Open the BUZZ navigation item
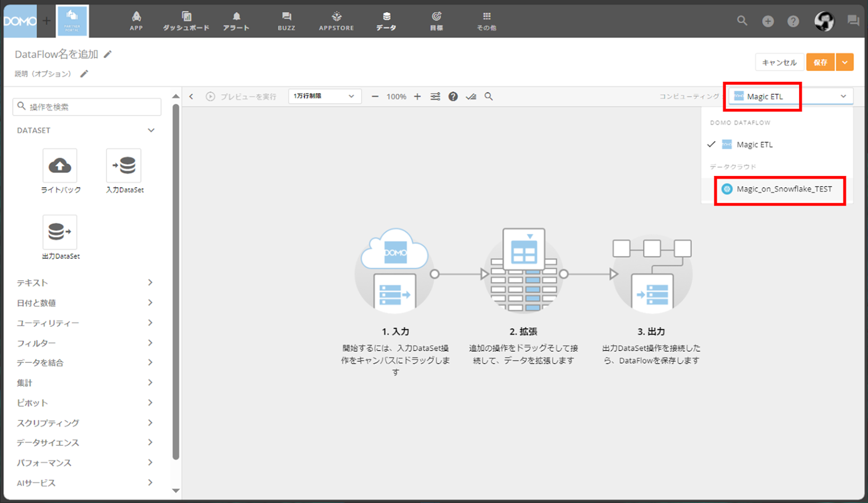Image resolution: width=868 pixels, height=503 pixels. tap(287, 21)
